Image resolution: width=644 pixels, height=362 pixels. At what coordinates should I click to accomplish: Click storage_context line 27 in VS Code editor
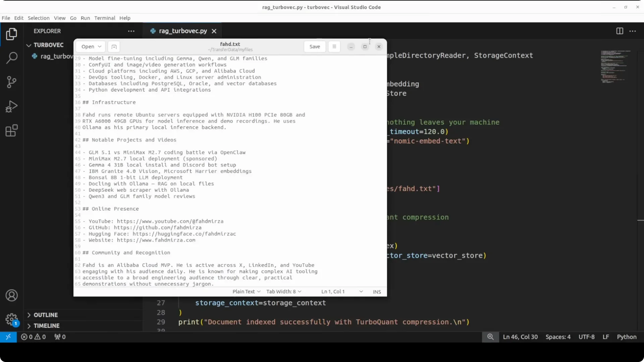tap(260, 303)
